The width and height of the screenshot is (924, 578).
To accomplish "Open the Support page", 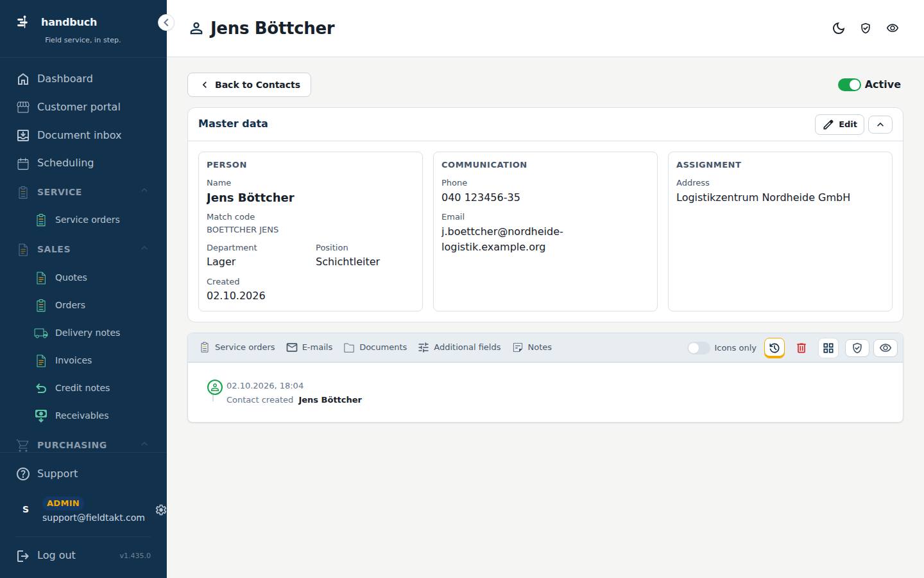I will [83, 473].
